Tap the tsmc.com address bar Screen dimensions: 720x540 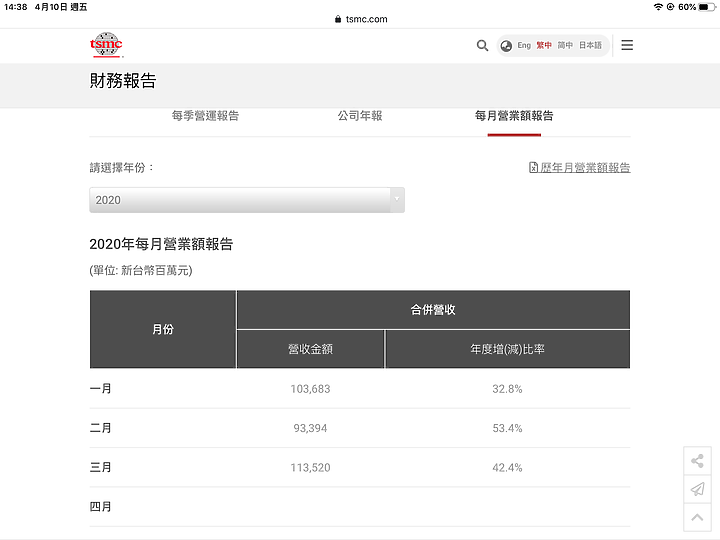click(x=361, y=19)
